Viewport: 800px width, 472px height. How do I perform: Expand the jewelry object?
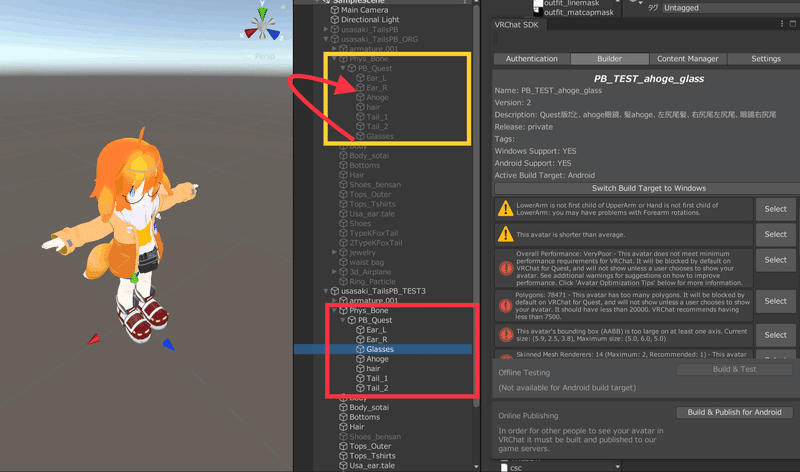point(334,252)
